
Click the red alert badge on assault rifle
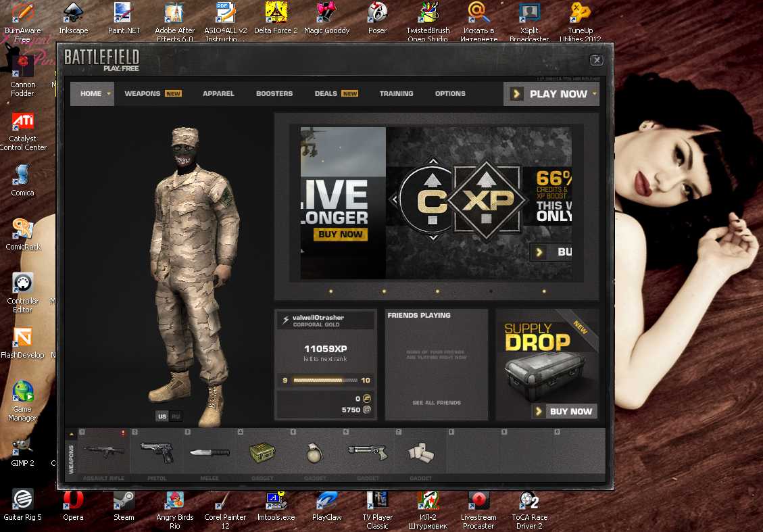tap(123, 433)
